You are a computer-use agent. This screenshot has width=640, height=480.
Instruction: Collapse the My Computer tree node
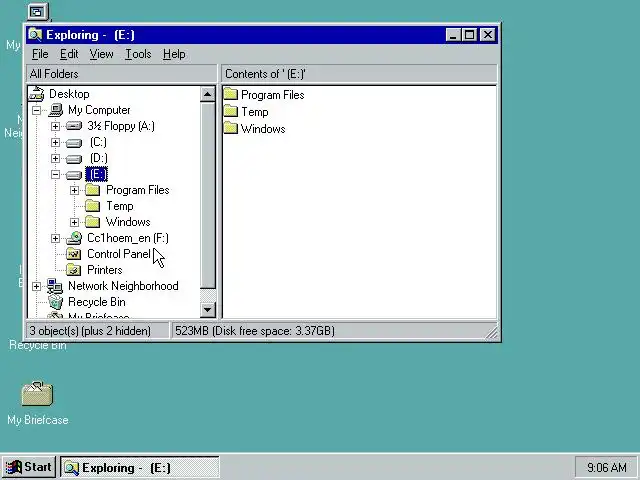[36, 110]
